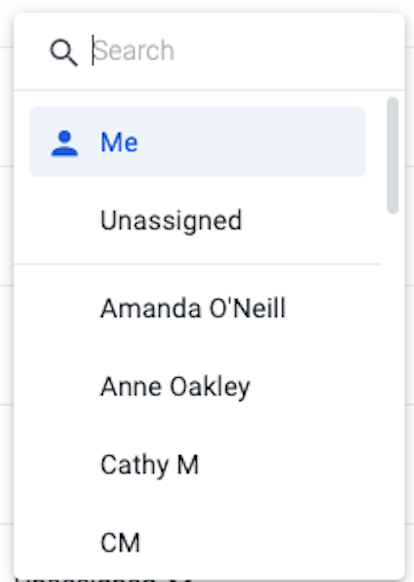Click the scrollbar track below the thumb
This screenshot has height=582, width=414.
392,371
